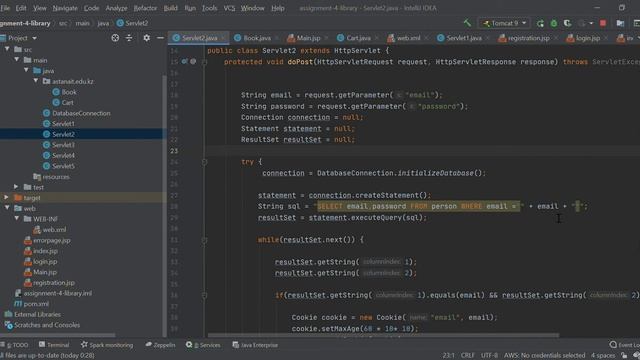Click the override gutter icon next to doPost

tap(184, 62)
